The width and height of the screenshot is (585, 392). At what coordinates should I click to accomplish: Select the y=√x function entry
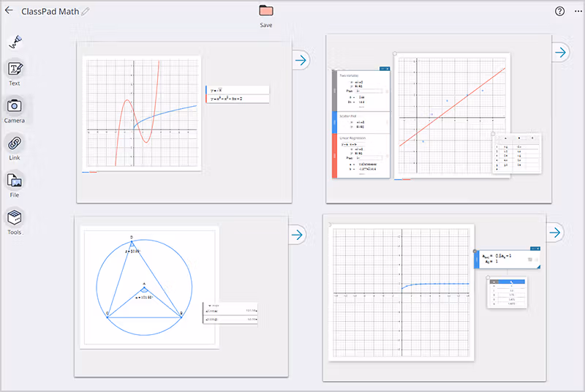pyautogui.click(x=238, y=90)
